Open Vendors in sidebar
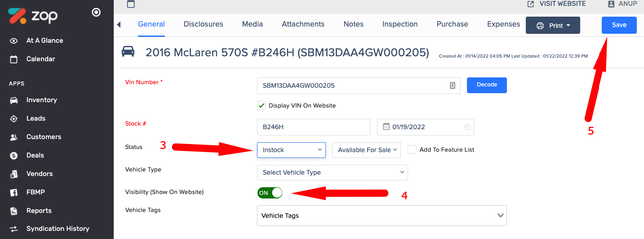 (40, 174)
